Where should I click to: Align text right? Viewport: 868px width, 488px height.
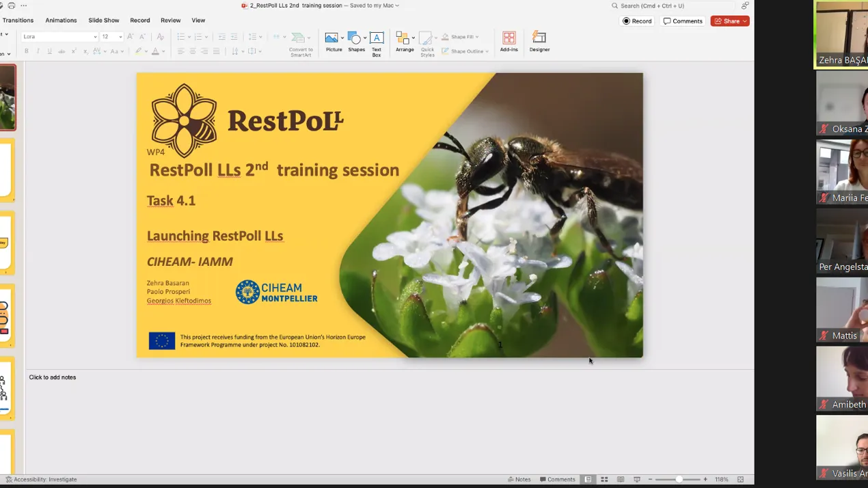click(204, 51)
